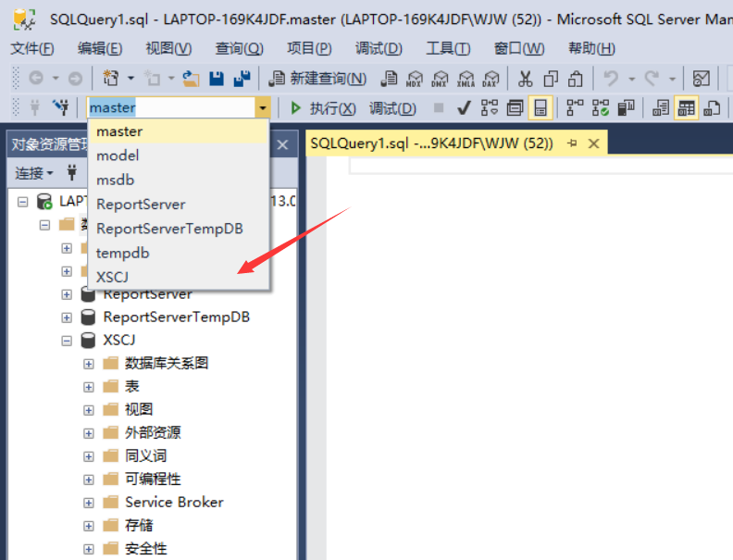Choose msdb in the database dropdown list
This screenshot has width=733, height=560.
click(178, 180)
